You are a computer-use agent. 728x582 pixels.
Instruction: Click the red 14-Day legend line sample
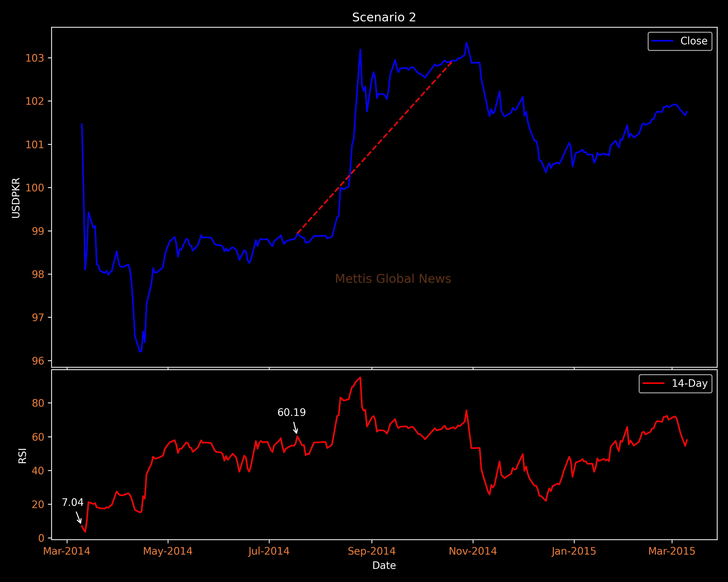pyautogui.click(x=653, y=383)
